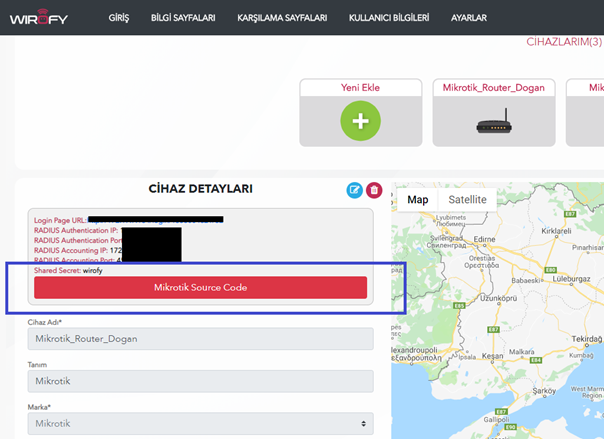Click the Yeni Ekle card title
Viewport: 604px width, 439px height.
[x=360, y=88]
